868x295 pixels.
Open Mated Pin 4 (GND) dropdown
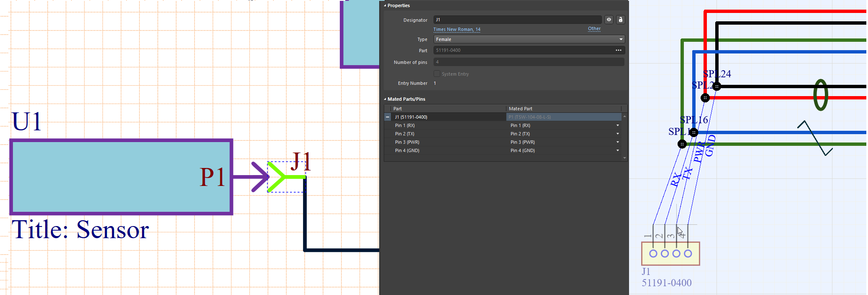[x=617, y=150]
